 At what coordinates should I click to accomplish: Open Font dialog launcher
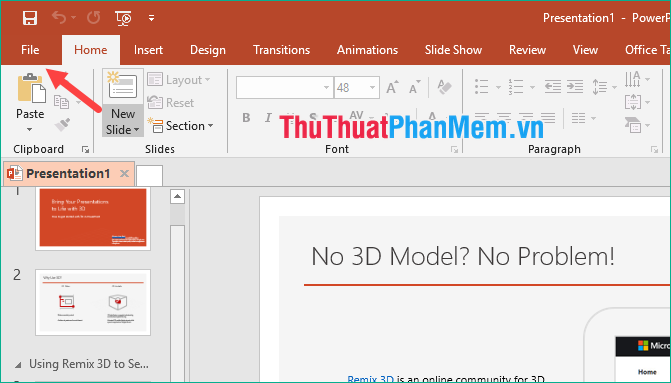[454, 149]
